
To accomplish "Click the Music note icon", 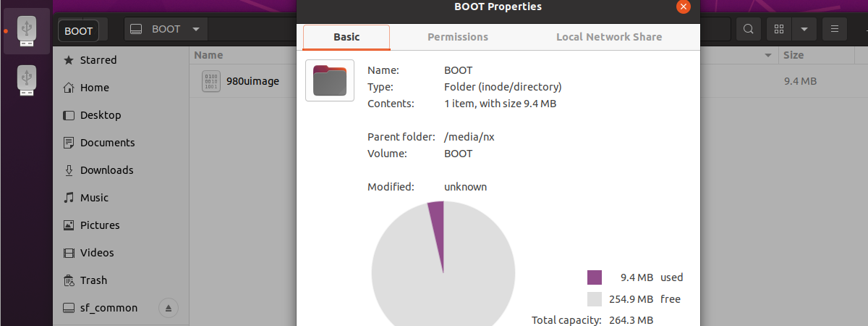I will (69, 198).
